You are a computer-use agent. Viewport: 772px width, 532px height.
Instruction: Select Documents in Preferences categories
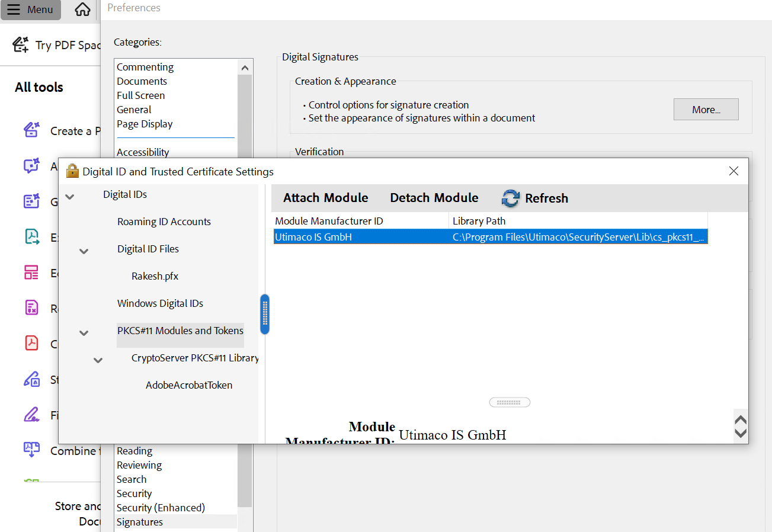(x=142, y=81)
